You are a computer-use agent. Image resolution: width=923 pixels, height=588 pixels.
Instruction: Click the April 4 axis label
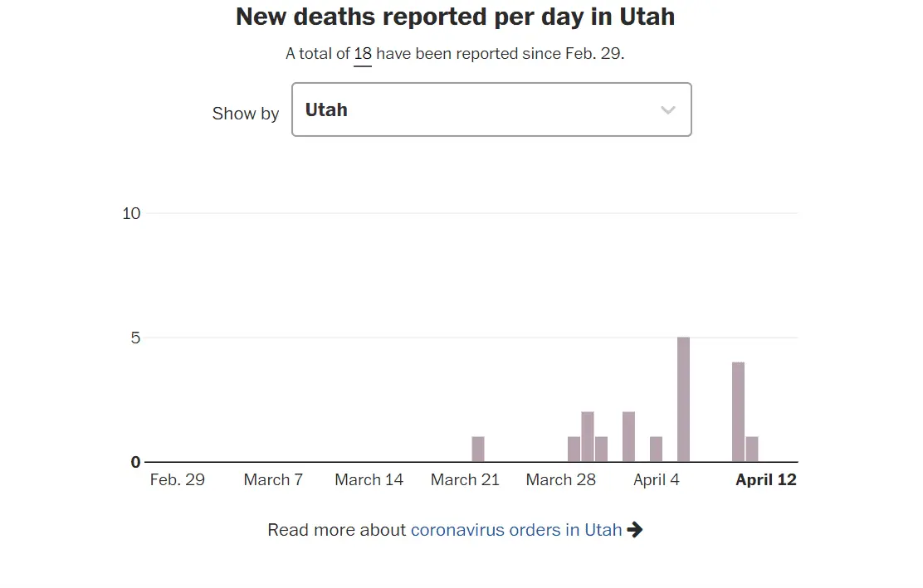(x=656, y=480)
